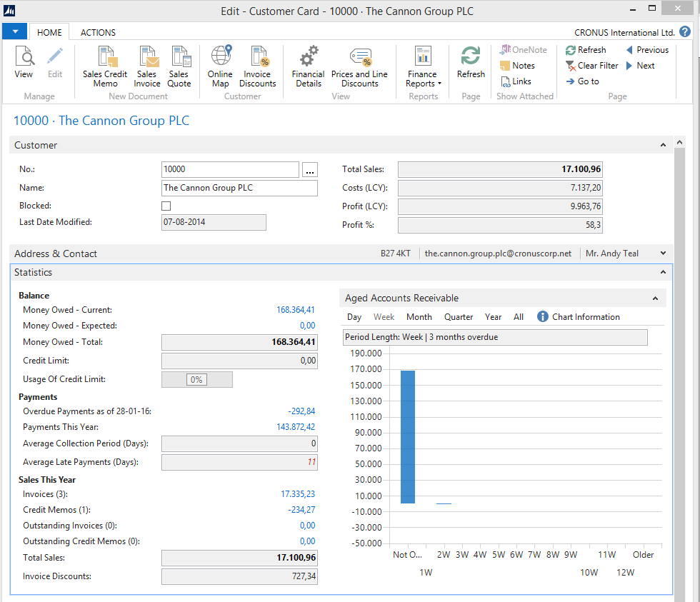Switch chart period to Month
Screen dimensions: 700x602
(419, 316)
